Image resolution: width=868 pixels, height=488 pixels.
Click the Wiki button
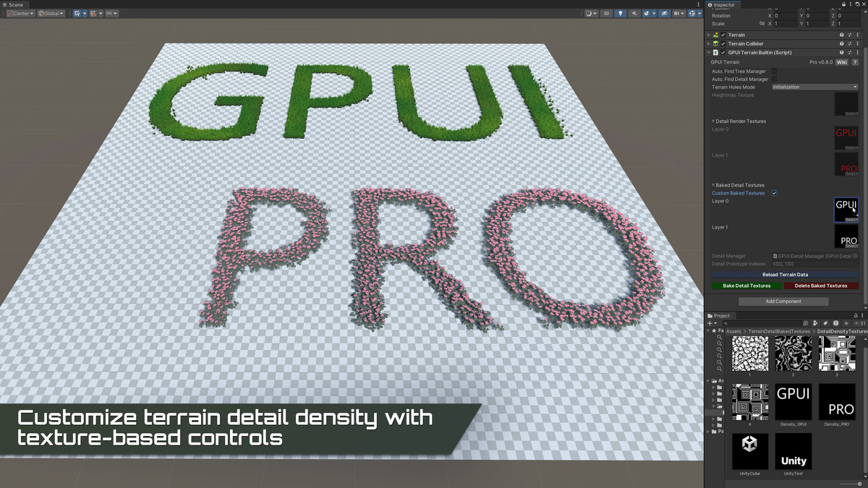point(842,62)
